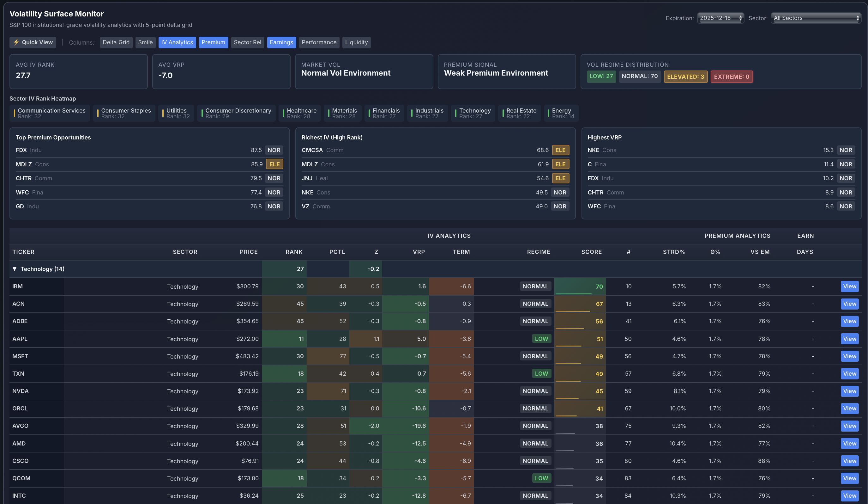Open the View detail for NVDA
This screenshot has width=868, height=504.
click(849, 391)
